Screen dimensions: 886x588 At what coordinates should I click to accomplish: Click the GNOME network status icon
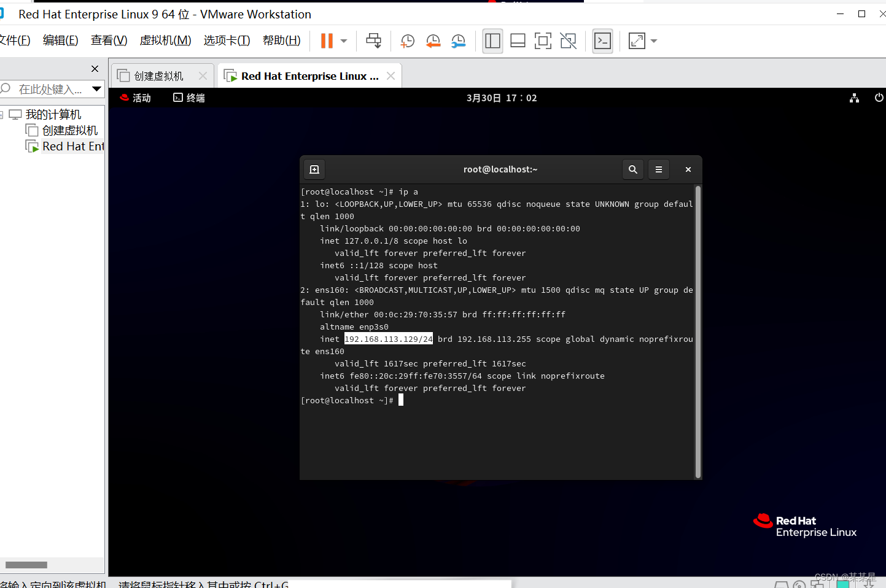tap(854, 98)
